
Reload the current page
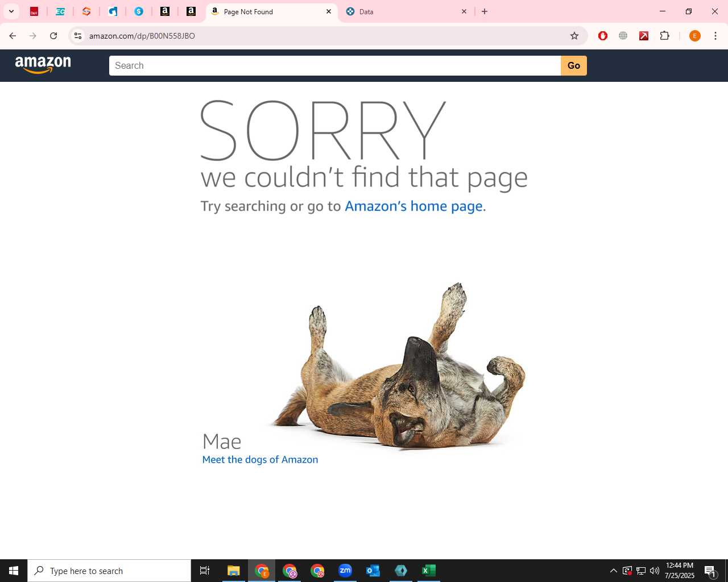pyautogui.click(x=53, y=36)
